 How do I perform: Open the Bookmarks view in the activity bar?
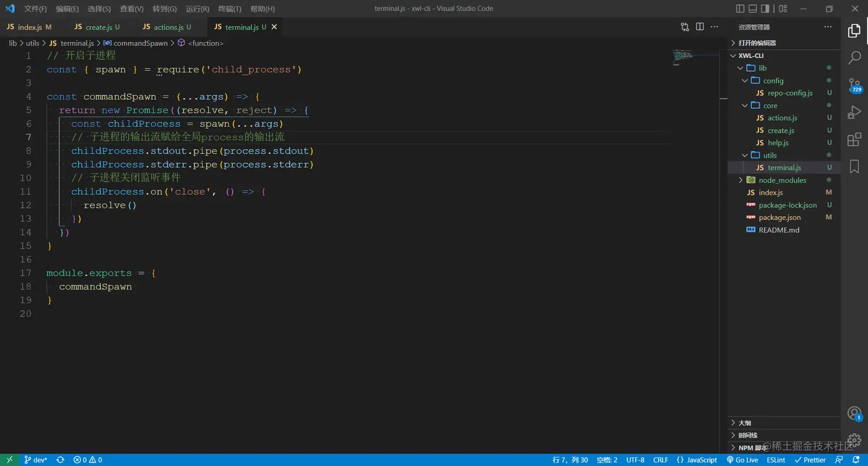point(854,167)
